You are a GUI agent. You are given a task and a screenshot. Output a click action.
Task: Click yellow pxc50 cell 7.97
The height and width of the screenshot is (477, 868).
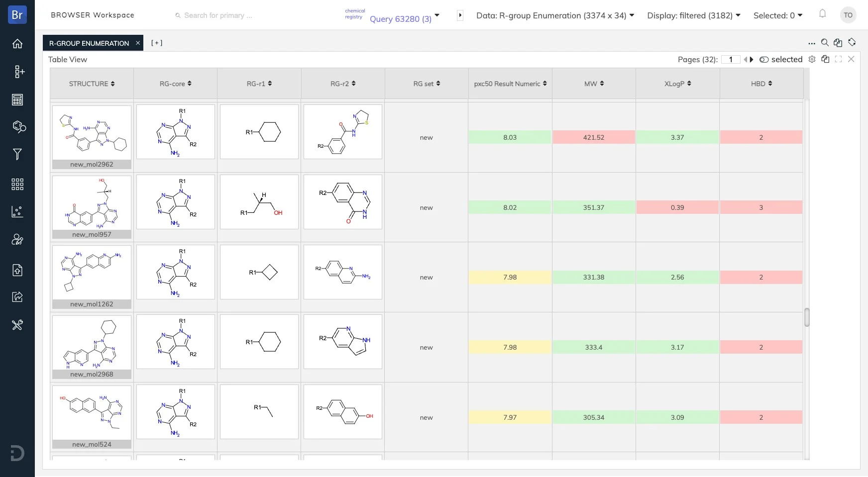[x=510, y=417]
